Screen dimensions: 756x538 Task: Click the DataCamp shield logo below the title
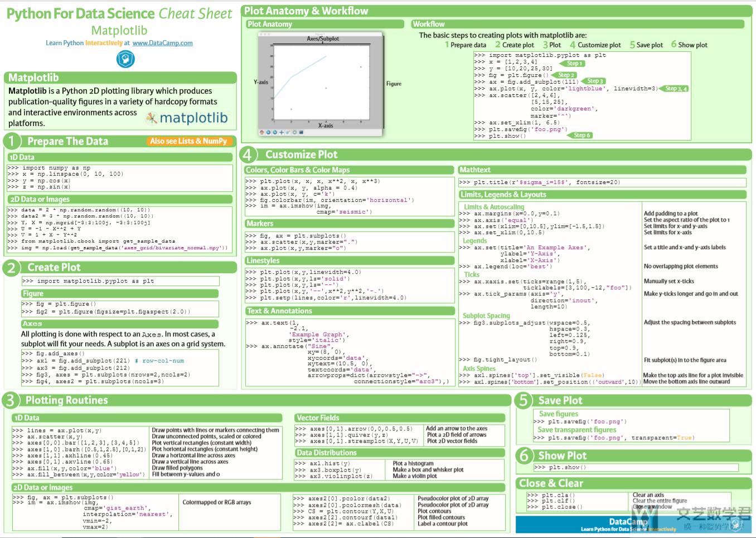(125, 59)
